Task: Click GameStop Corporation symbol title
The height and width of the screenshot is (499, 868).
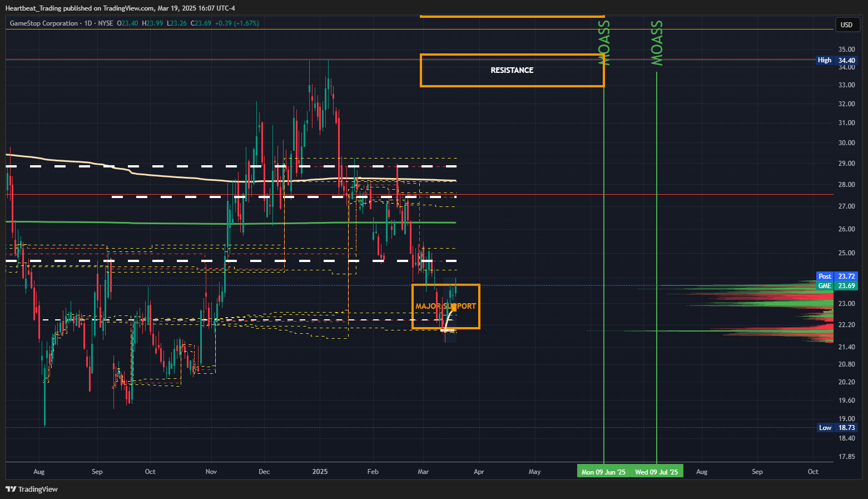Action: (x=44, y=23)
